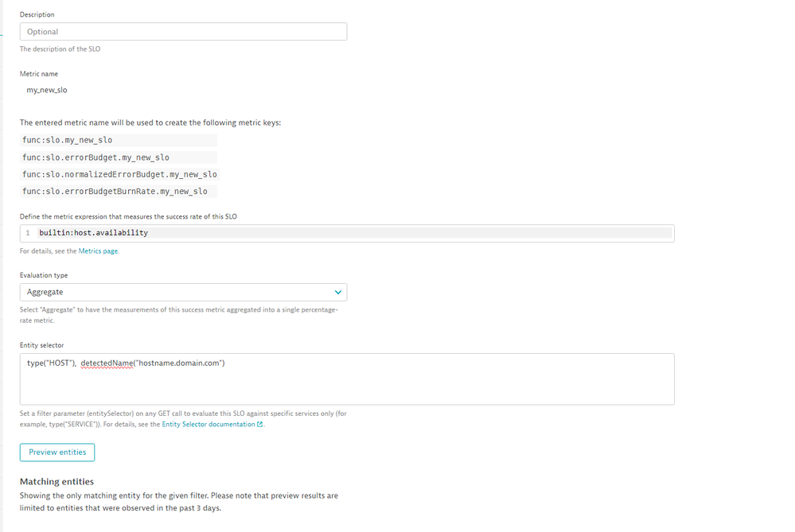Click the Metric name field my_new_slo
Viewport: 795px width, 532px height.
tap(48, 90)
